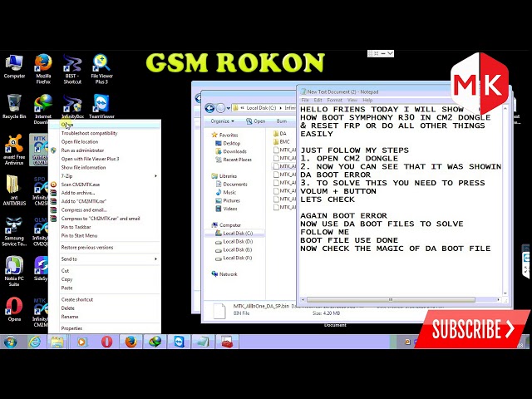Viewport: 532px width, 399px height.
Task: Open the Notepad Format menu
Action: point(334,100)
